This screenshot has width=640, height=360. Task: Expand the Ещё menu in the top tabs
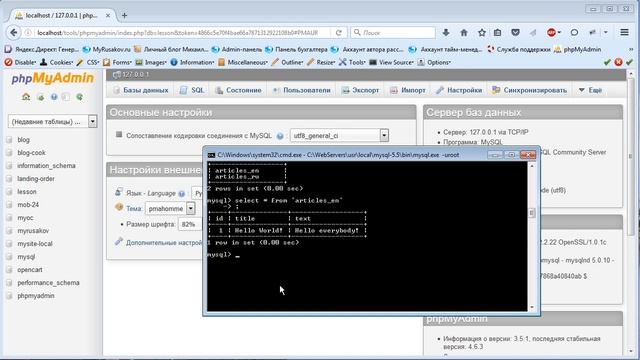[x=590, y=90]
